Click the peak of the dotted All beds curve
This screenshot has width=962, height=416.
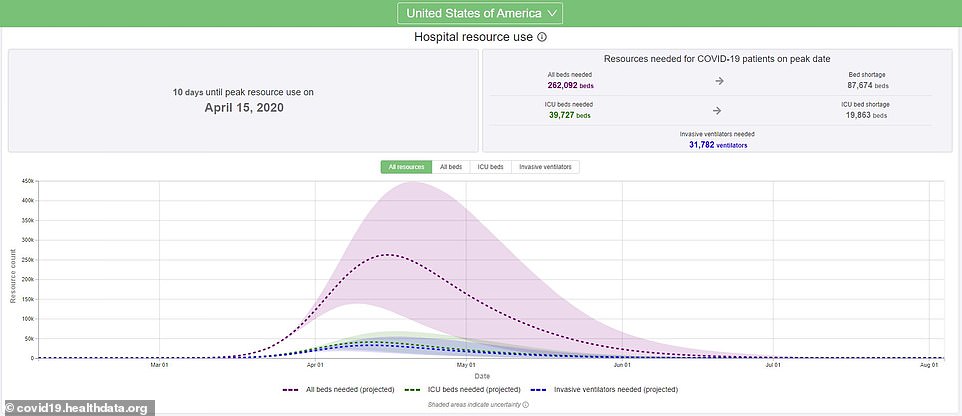388,254
